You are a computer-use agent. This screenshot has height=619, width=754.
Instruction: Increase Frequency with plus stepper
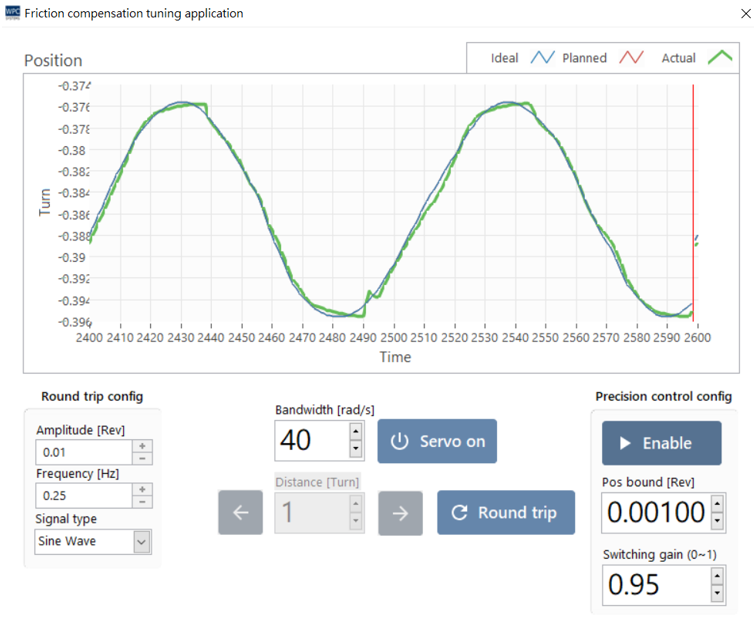tap(142, 489)
